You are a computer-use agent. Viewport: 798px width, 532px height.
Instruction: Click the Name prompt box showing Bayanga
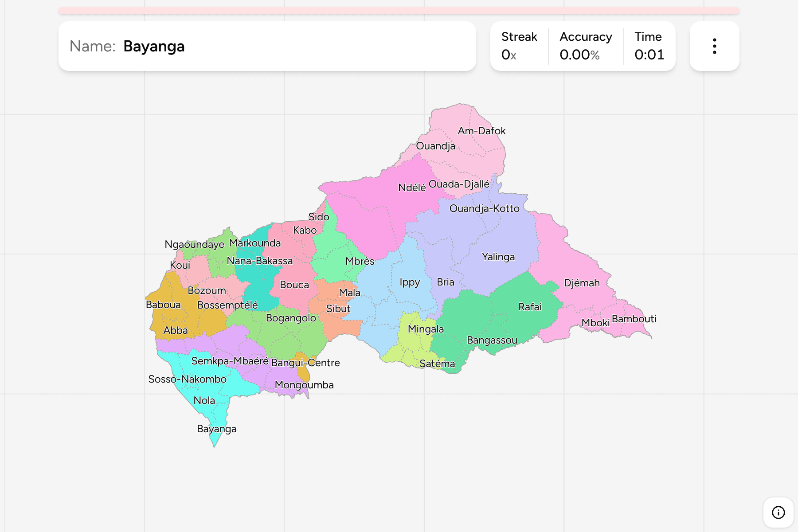[x=267, y=46]
